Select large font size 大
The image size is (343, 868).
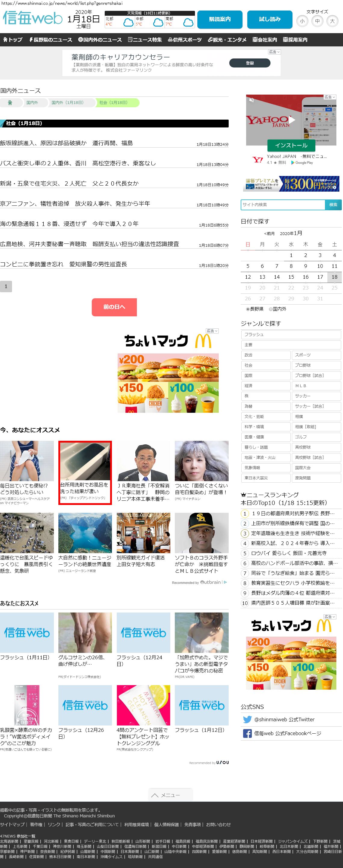pyautogui.click(x=332, y=21)
